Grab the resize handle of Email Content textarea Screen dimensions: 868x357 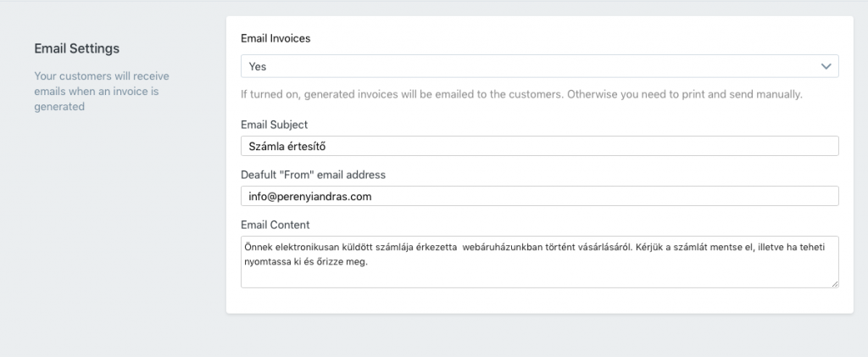pos(835,283)
